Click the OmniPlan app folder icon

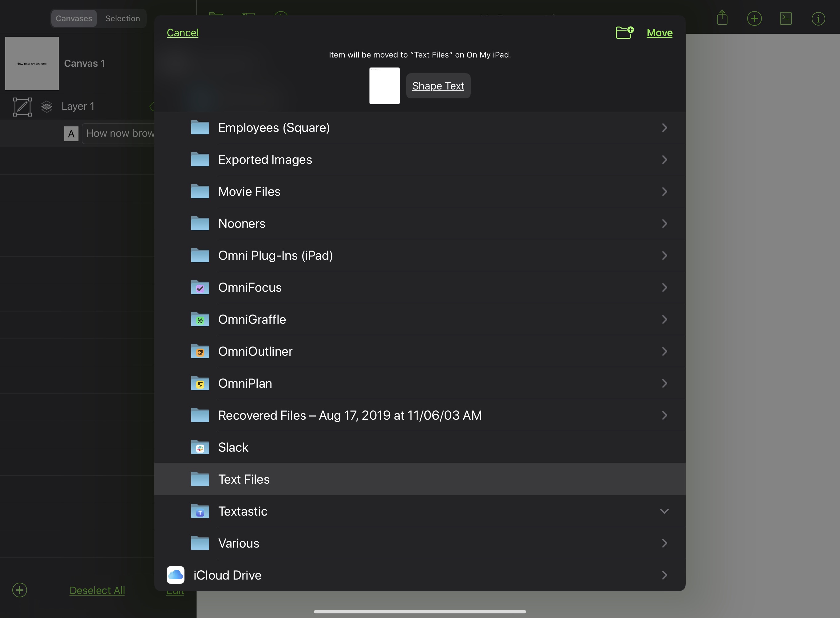tap(200, 383)
